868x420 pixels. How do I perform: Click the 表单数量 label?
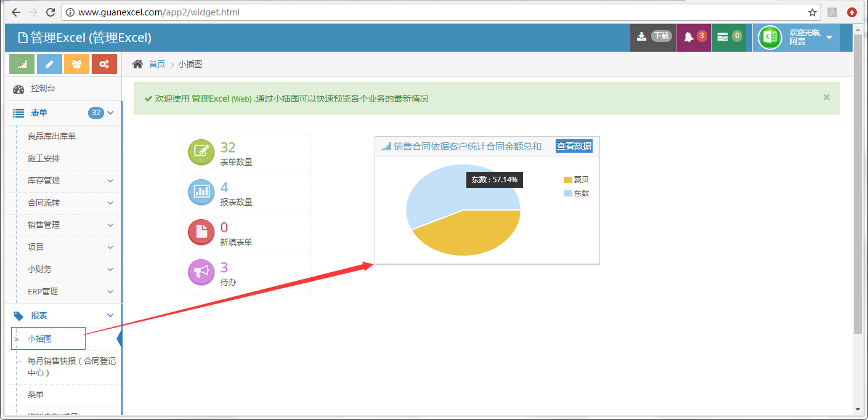pos(236,162)
